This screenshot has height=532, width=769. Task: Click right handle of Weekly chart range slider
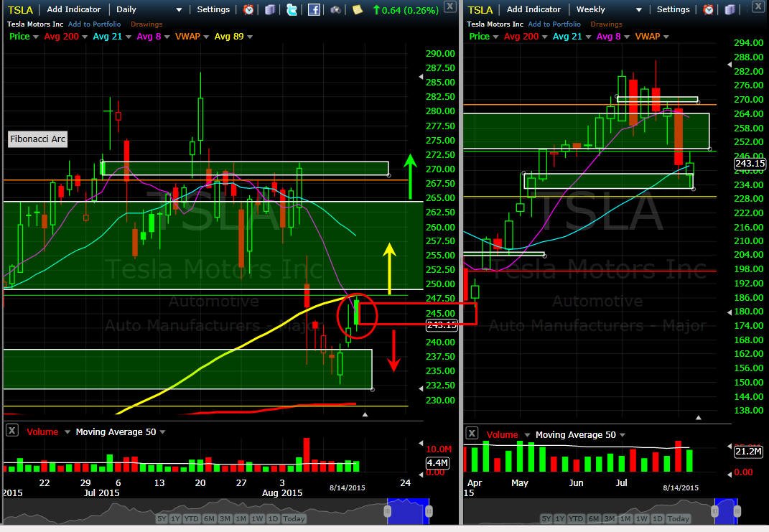[737, 512]
